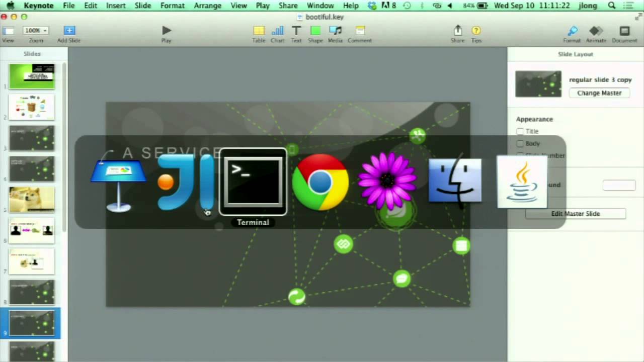The width and height of the screenshot is (644, 362).
Task: Open the Media browser toolbar icon
Action: pos(335,31)
